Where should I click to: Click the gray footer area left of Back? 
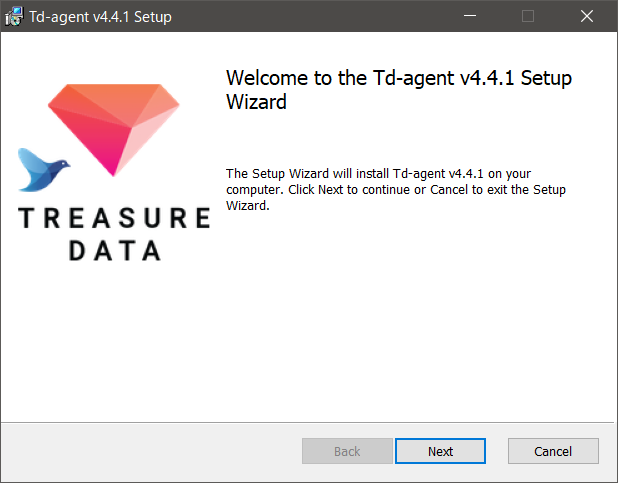152,451
